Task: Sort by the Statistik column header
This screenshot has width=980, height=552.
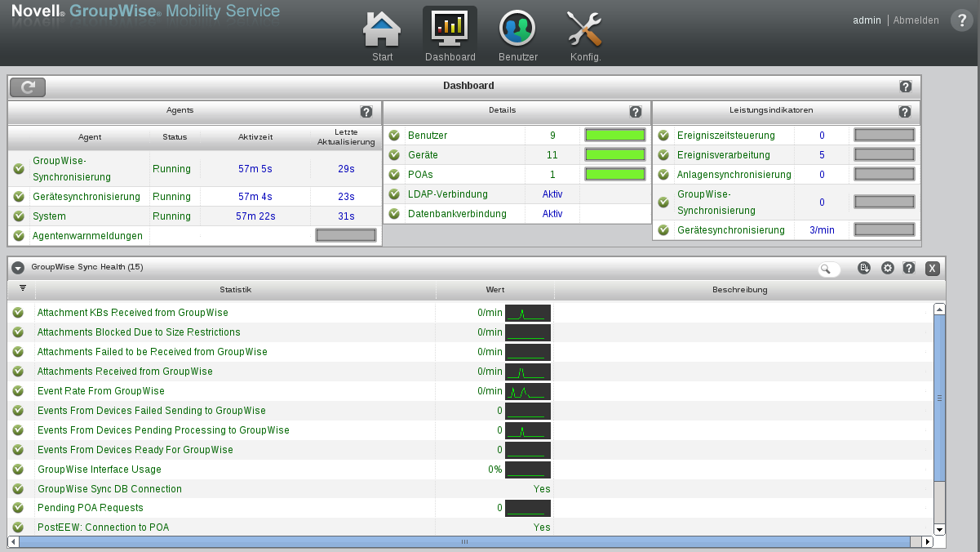Action: click(235, 290)
